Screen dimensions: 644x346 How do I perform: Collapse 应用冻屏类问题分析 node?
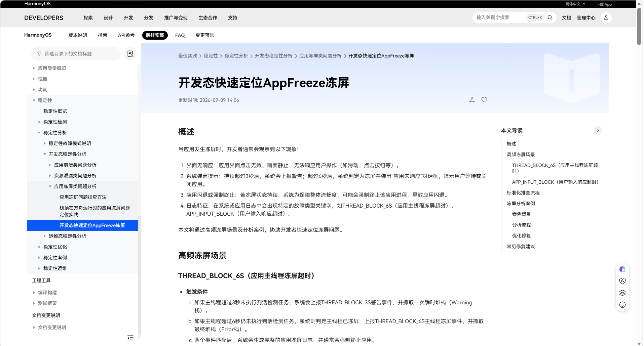(50, 186)
